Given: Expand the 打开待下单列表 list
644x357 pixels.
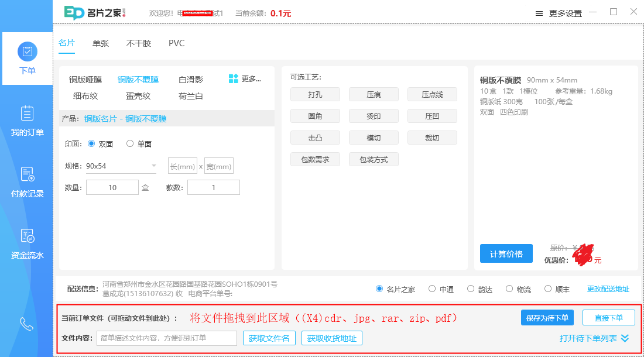Looking at the screenshot, I should click(x=594, y=338).
